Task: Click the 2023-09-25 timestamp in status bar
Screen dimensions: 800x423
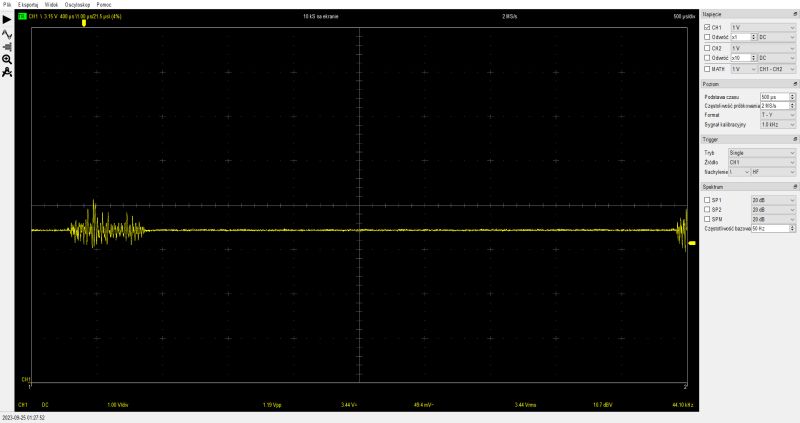Action: pyautogui.click(x=23, y=418)
